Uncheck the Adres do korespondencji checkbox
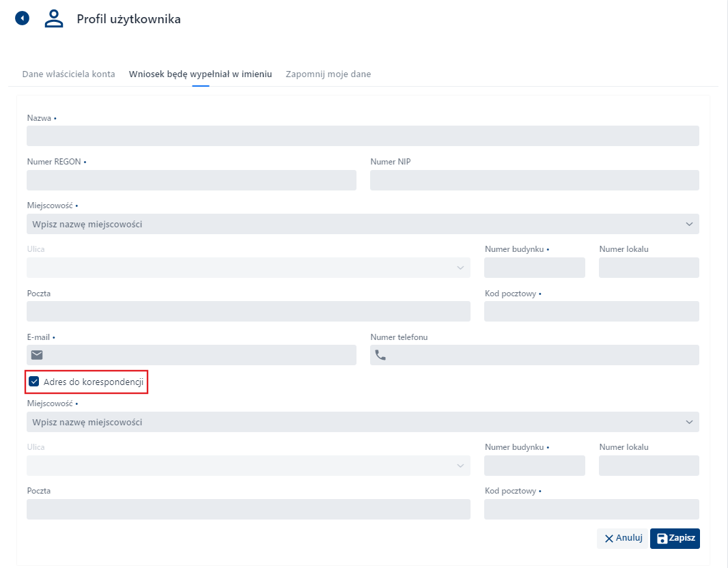Image resolution: width=728 pixels, height=568 pixels. tap(33, 381)
